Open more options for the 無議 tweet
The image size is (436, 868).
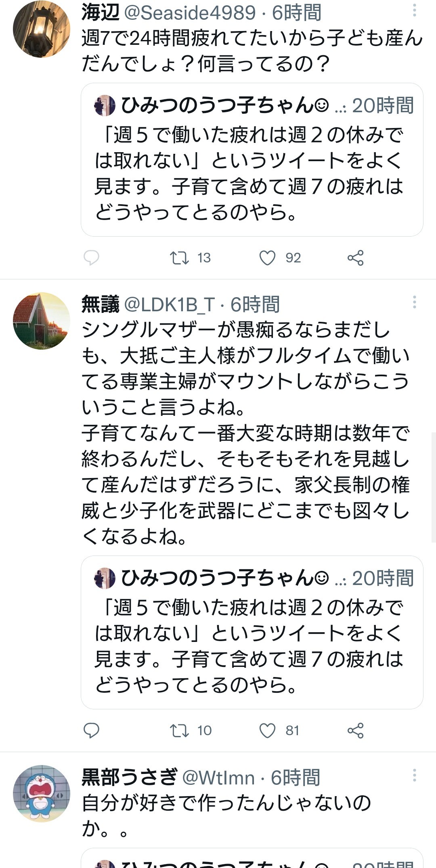click(414, 302)
